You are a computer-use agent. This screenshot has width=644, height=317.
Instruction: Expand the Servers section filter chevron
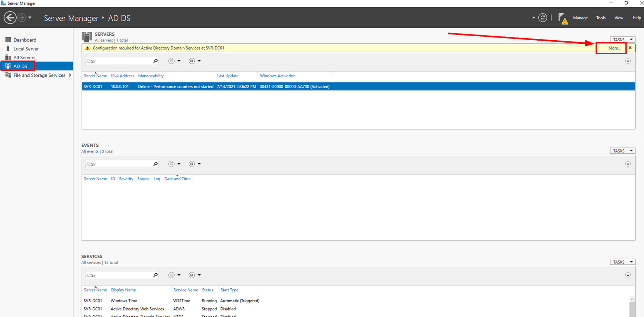tap(628, 61)
